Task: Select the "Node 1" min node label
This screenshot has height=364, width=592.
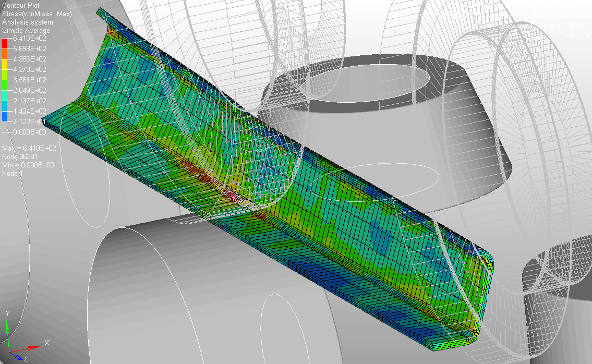Action: point(13,173)
